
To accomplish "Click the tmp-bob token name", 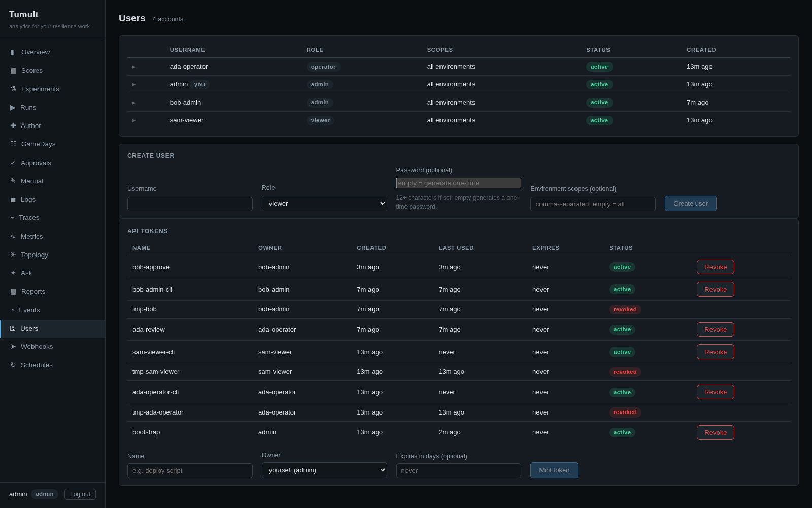I will coord(145,309).
